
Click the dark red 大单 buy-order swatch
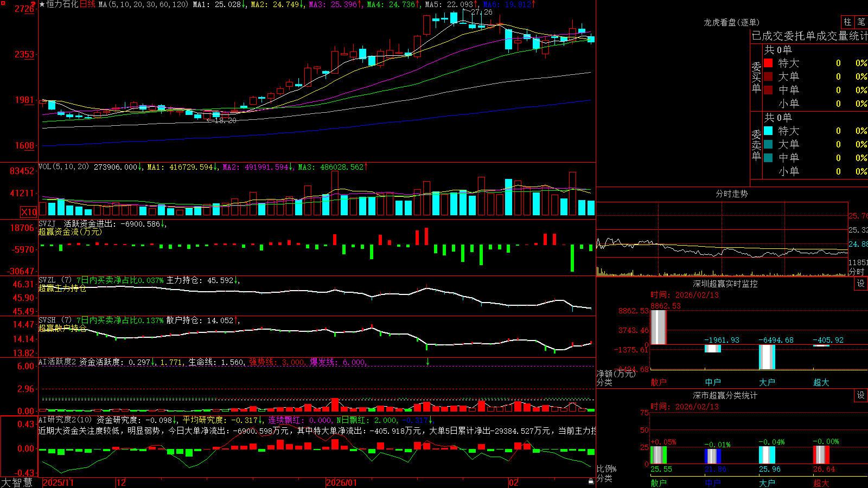[x=768, y=76]
